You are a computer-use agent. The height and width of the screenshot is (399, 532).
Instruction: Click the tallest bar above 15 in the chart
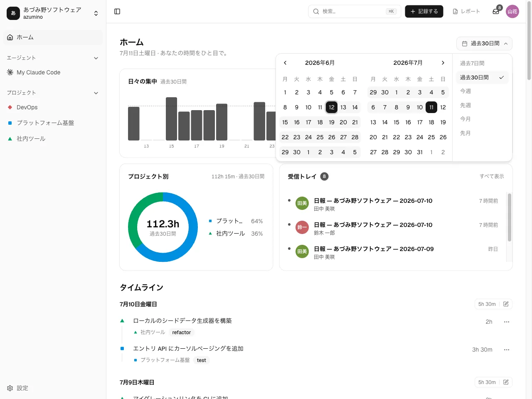tap(171, 119)
